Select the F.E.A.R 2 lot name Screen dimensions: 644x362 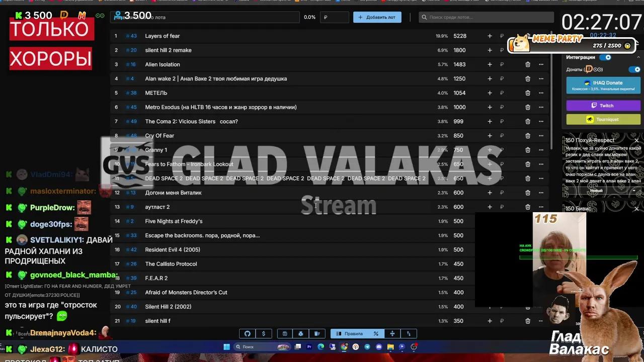156,278
